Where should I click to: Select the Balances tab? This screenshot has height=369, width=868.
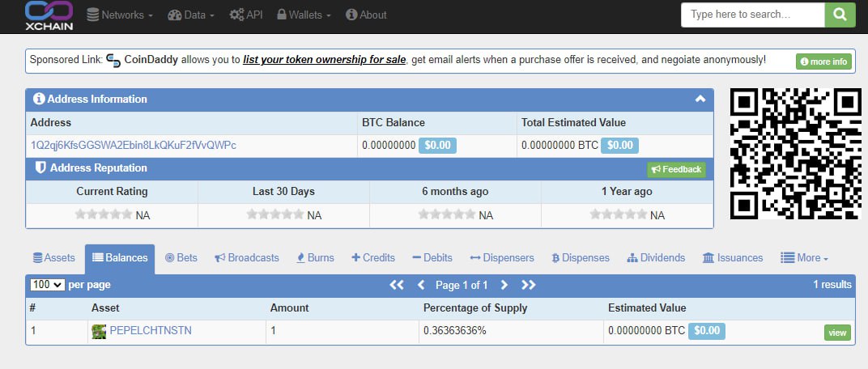(x=120, y=258)
